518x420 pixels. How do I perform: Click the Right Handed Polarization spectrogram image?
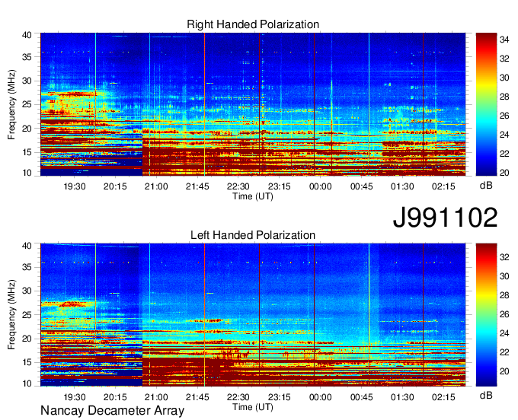pyautogui.click(x=253, y=104)
